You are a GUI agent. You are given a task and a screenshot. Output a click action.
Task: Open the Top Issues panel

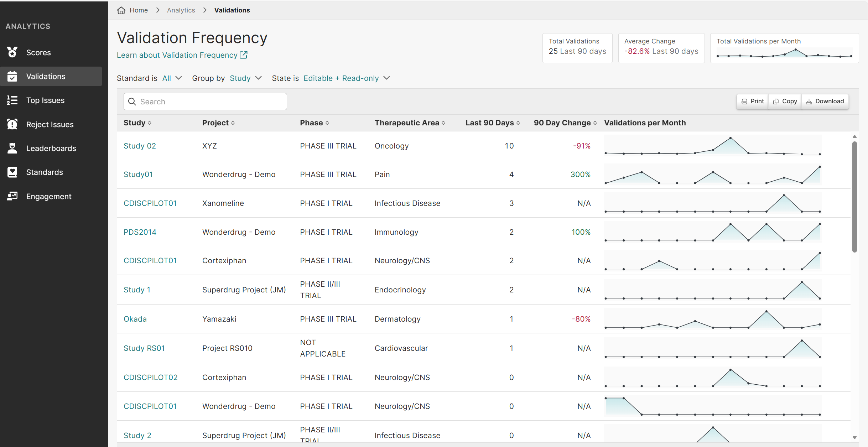[x=45, y=100]
